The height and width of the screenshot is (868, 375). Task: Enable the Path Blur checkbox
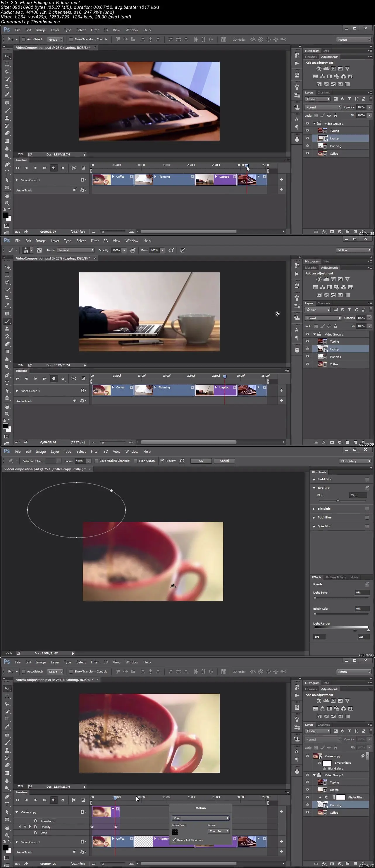pyautogui.click(x=367, y=518)
